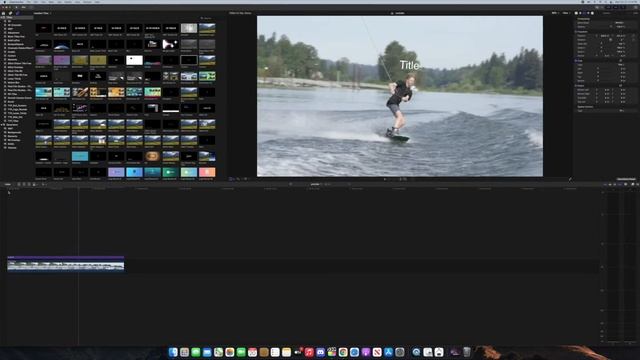
Task: Open the Title inspector icon
Action: (576, 13)
